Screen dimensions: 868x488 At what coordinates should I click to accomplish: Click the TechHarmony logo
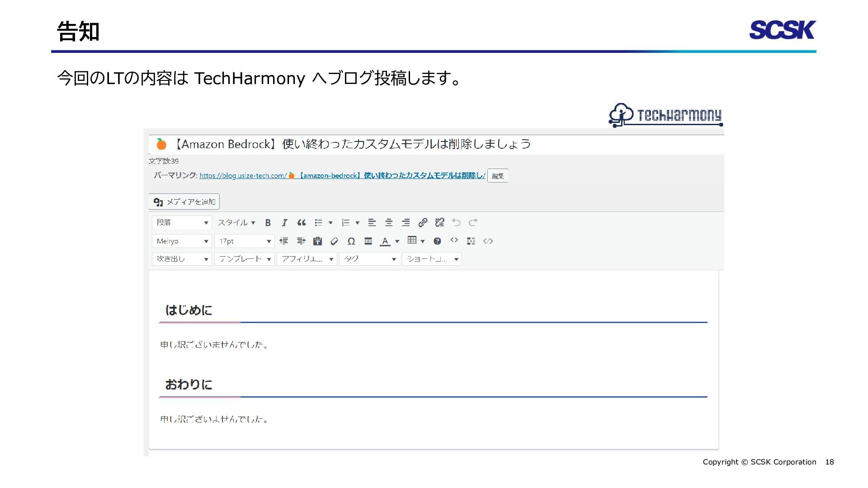coord(666,115)
